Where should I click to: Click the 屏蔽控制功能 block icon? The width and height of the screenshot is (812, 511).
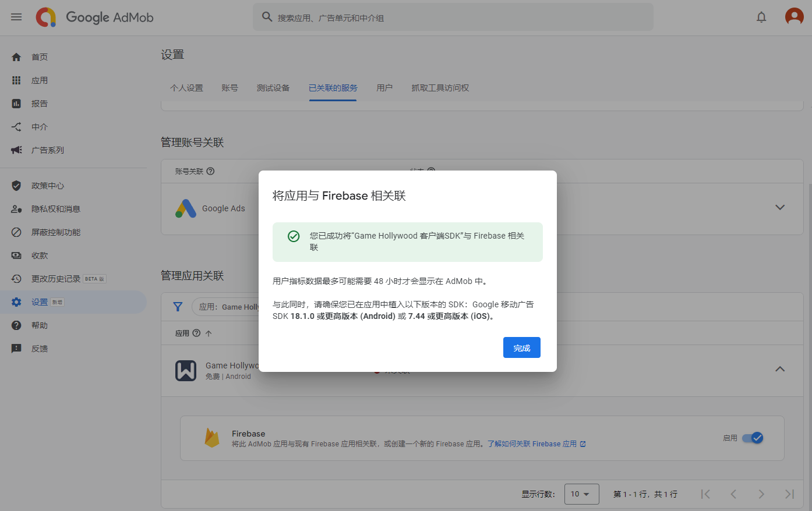pos(16,232)
